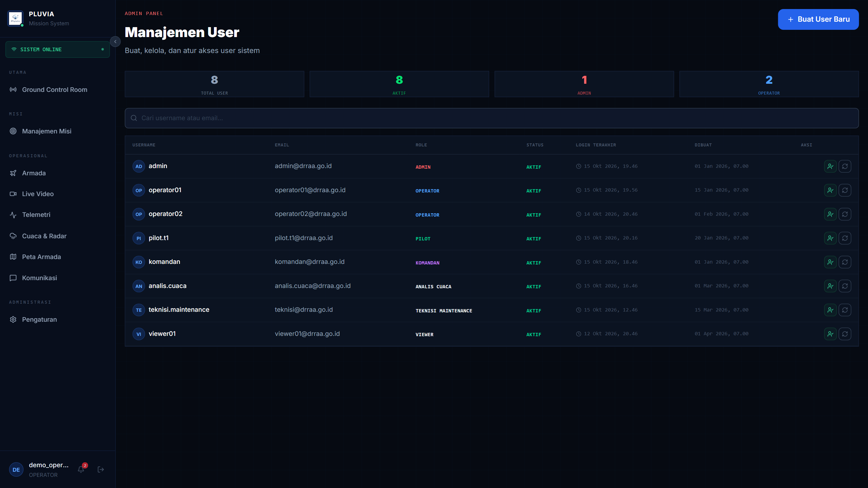The image size is (868, 488).
Task: Reset password icon in admin row
Action: (x=845, y=166)
